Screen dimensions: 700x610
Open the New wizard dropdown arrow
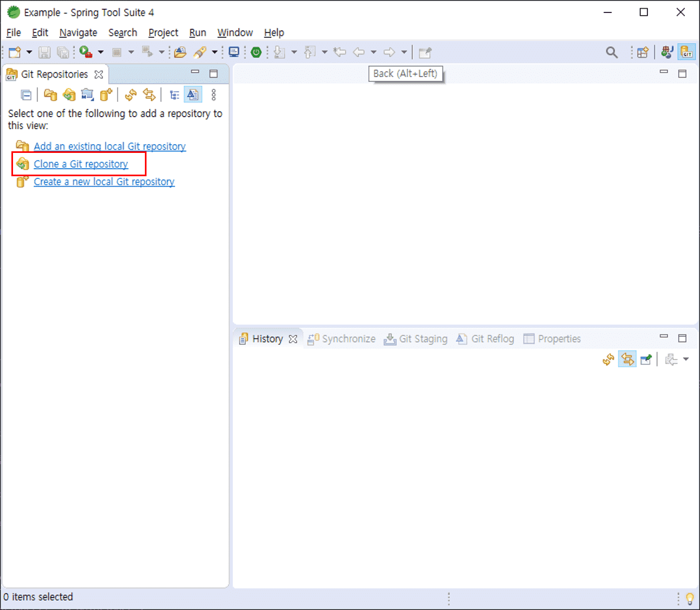(x=29, y=52)
